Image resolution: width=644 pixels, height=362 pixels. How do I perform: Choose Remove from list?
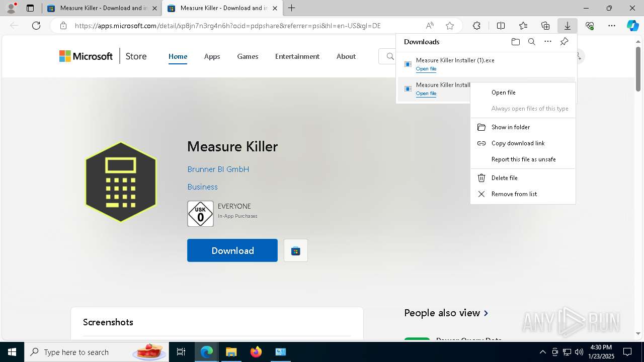click(523, 194)
